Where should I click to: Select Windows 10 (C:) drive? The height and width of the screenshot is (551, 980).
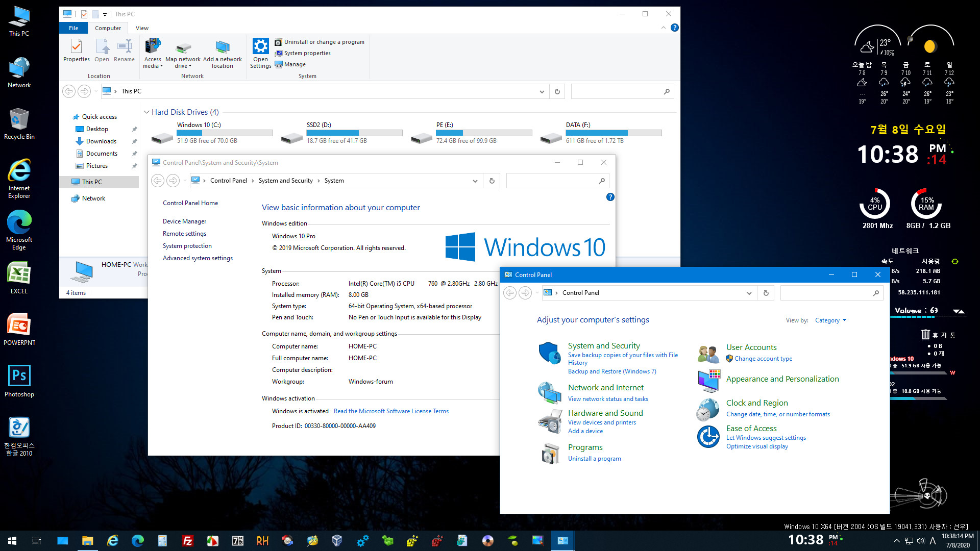coord(212,133)
